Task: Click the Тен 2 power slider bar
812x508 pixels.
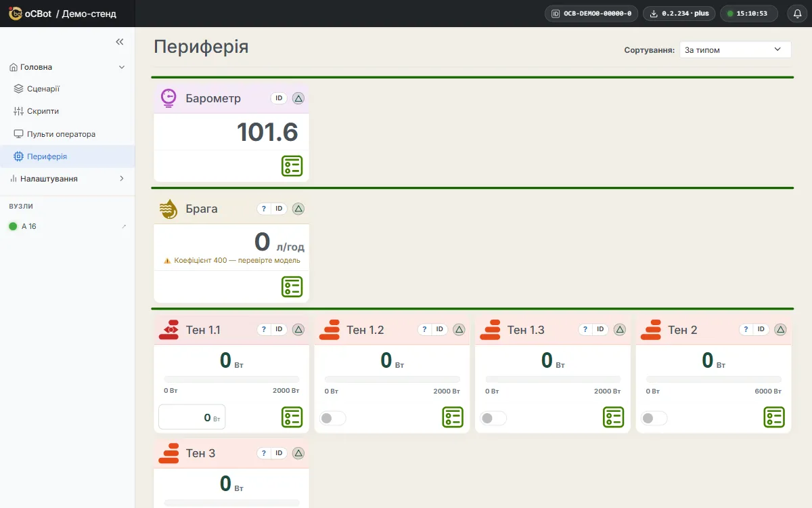Action: [x=714, y=379]
